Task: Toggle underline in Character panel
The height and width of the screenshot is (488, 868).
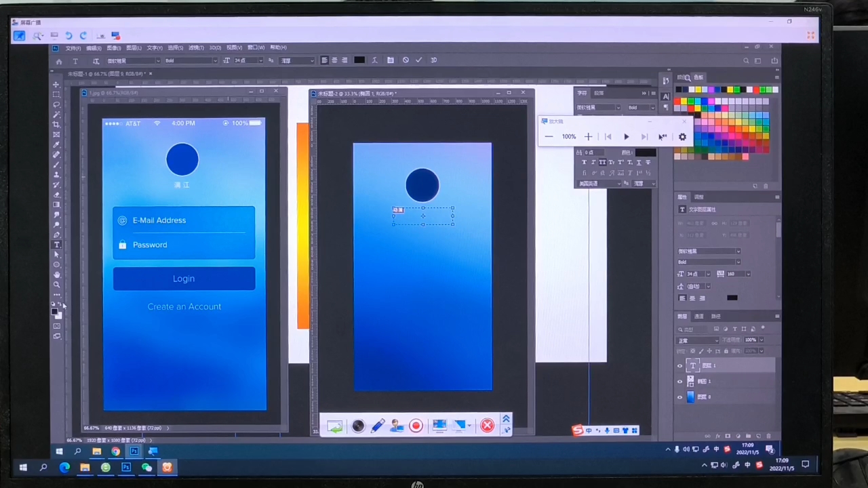Action: coord(639,163)
